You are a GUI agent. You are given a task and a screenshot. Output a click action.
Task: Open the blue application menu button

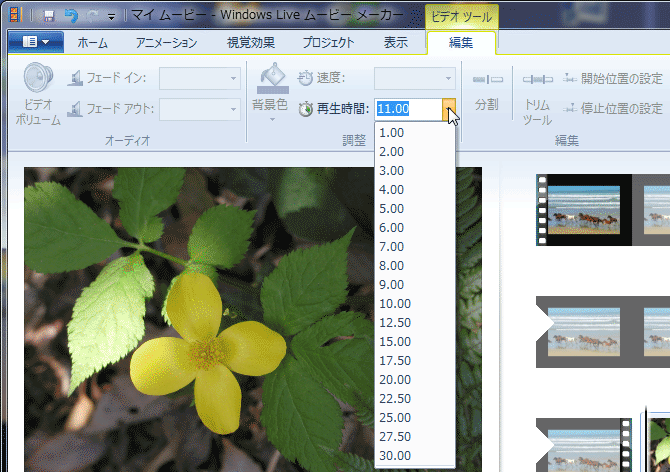click(35, 42)
